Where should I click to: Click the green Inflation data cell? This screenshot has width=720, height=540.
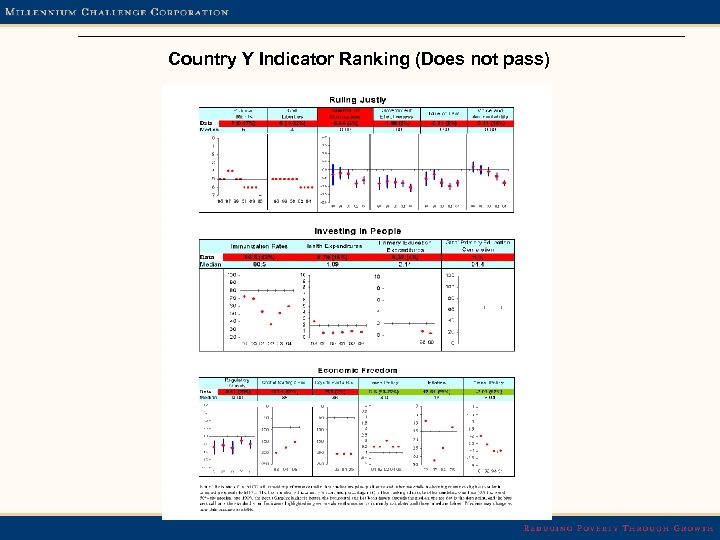coord(436,392)
